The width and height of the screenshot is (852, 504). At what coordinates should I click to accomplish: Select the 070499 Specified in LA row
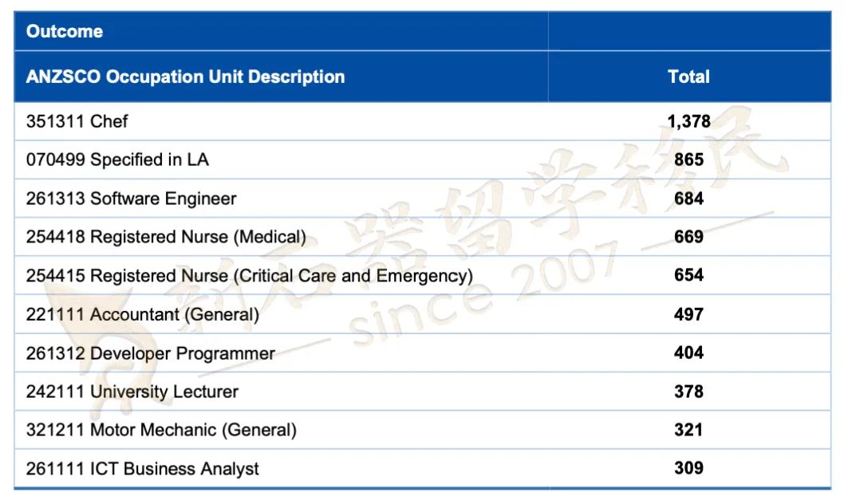tap(422, 159)
